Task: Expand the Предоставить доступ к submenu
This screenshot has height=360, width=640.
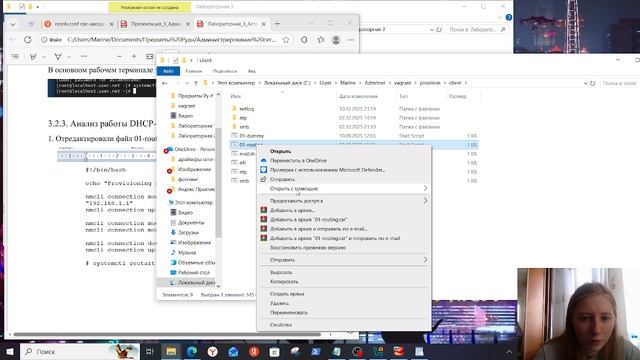Action: point(425,201)
